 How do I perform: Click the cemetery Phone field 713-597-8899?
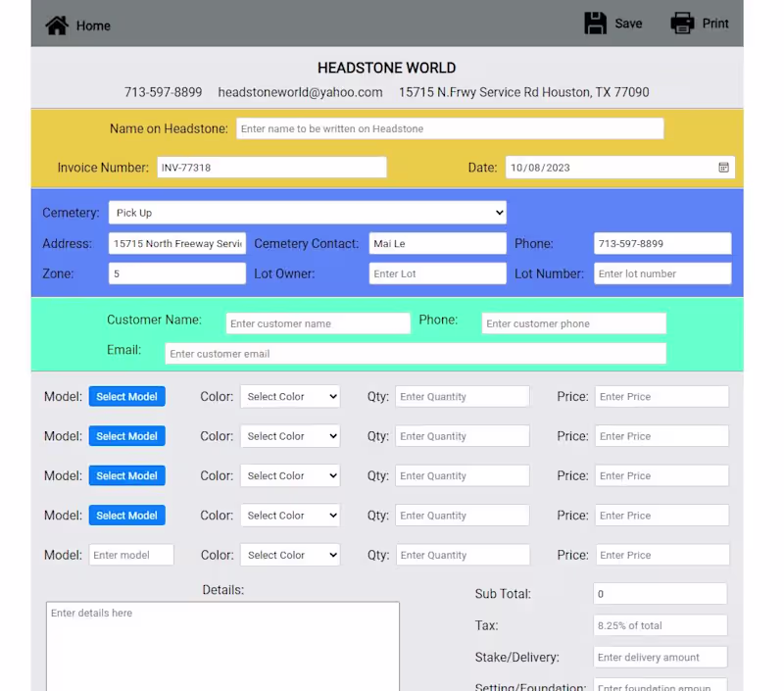(x=662, y=243)
